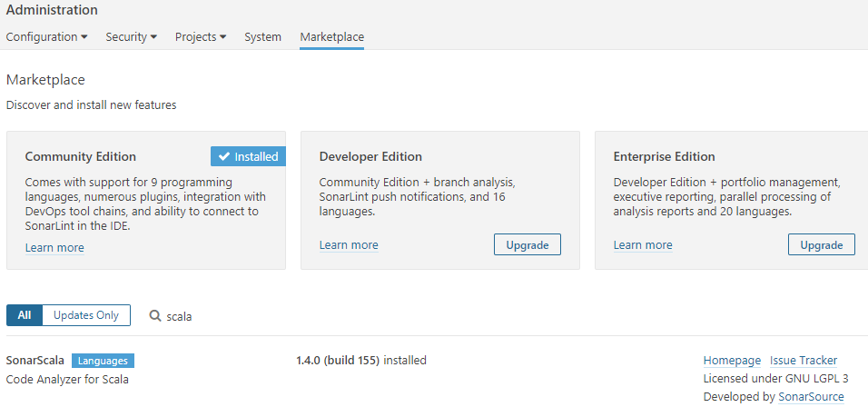Click the 'Code Analyzer for Scala' description
868x417 pixels.
click(67, 380)
